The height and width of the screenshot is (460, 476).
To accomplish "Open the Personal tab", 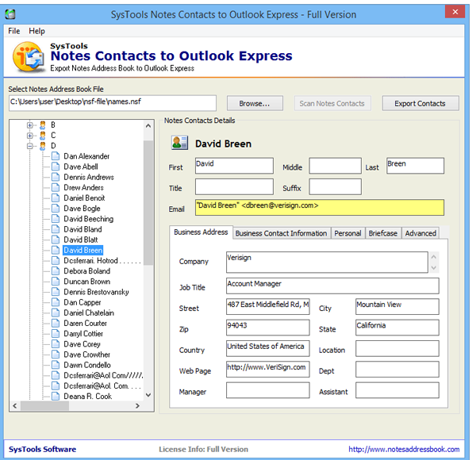I will [347, 233].
